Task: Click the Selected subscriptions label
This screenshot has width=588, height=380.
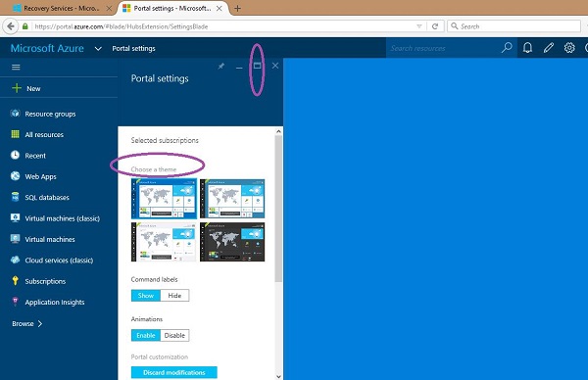Action: [x=165, y=140]
